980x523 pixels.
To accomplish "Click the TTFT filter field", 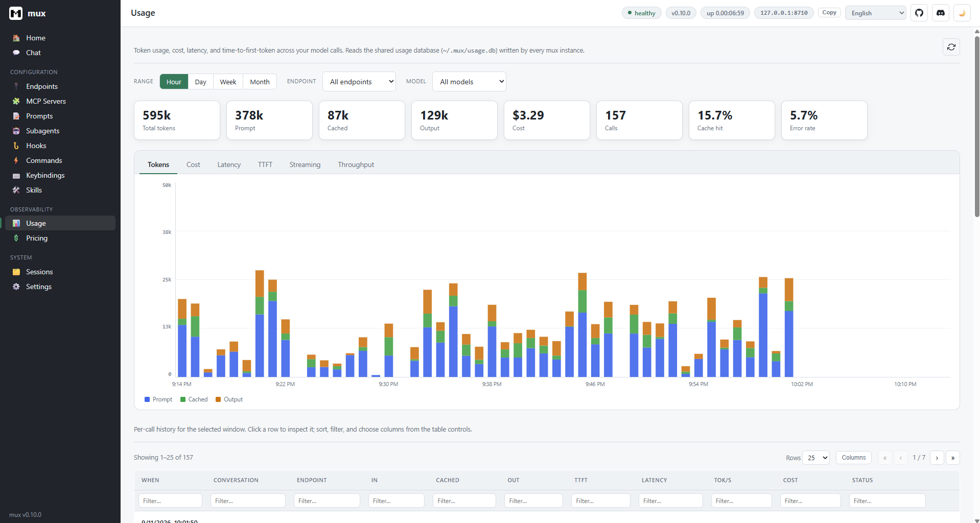I will (x=601, y=501).
